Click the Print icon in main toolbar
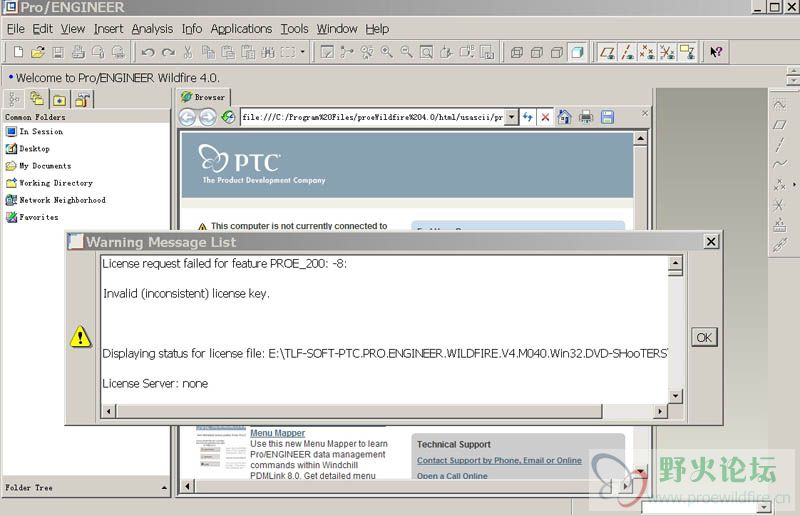Screen dimensions: 800x516 tap(78, 52)
